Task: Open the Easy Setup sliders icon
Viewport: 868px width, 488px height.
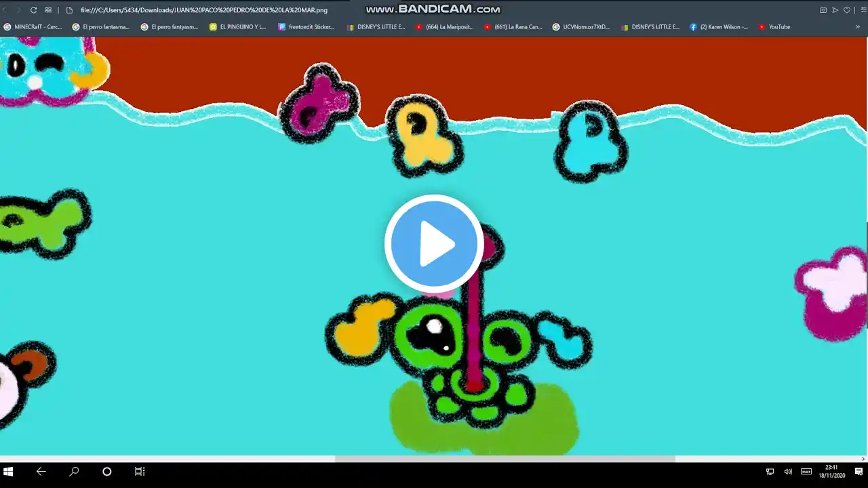Action: pyautogui.click(x=863, y=10)
